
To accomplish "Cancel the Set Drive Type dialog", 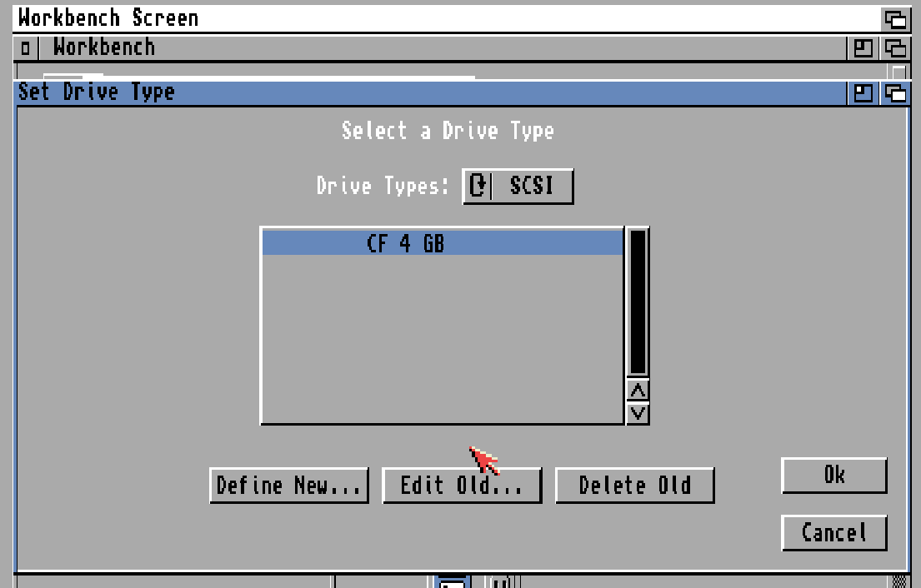I will pos(833,532).
